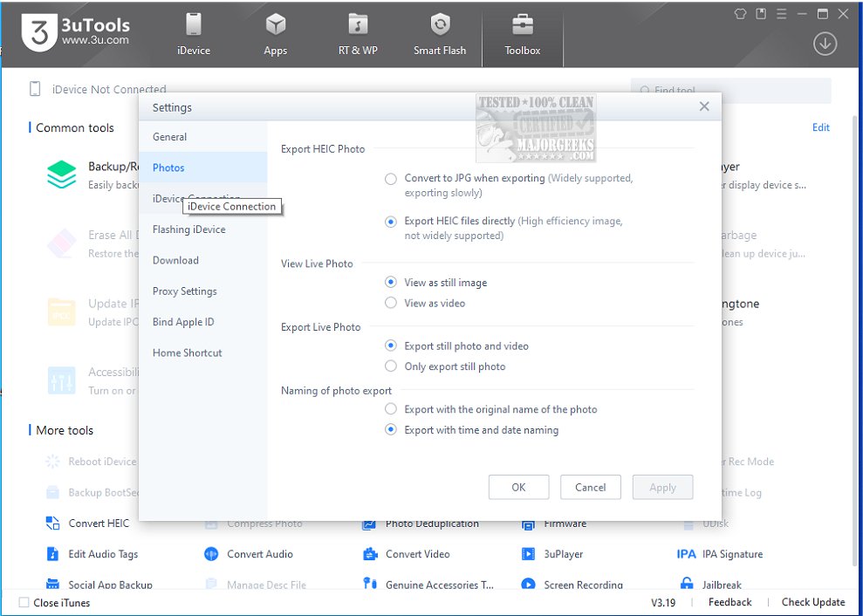Click the Cancel button
Image resolution: width=863 pixels, height=616 pixels.
591,487
